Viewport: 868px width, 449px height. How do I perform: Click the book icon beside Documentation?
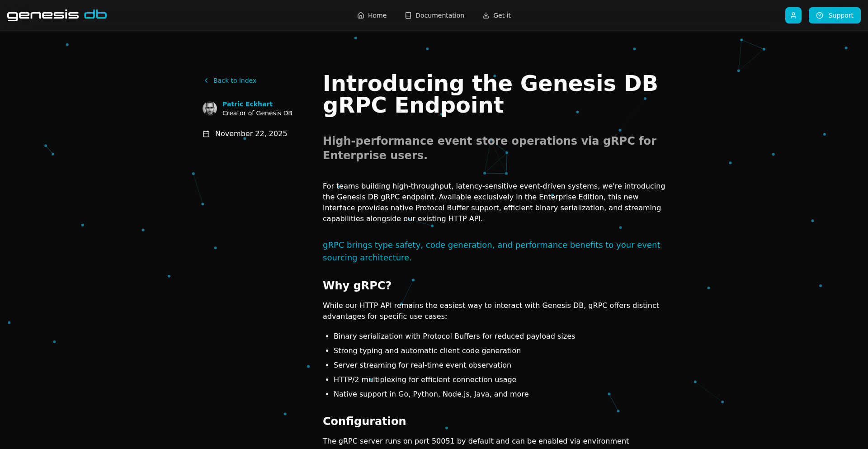tap(407, 15)
